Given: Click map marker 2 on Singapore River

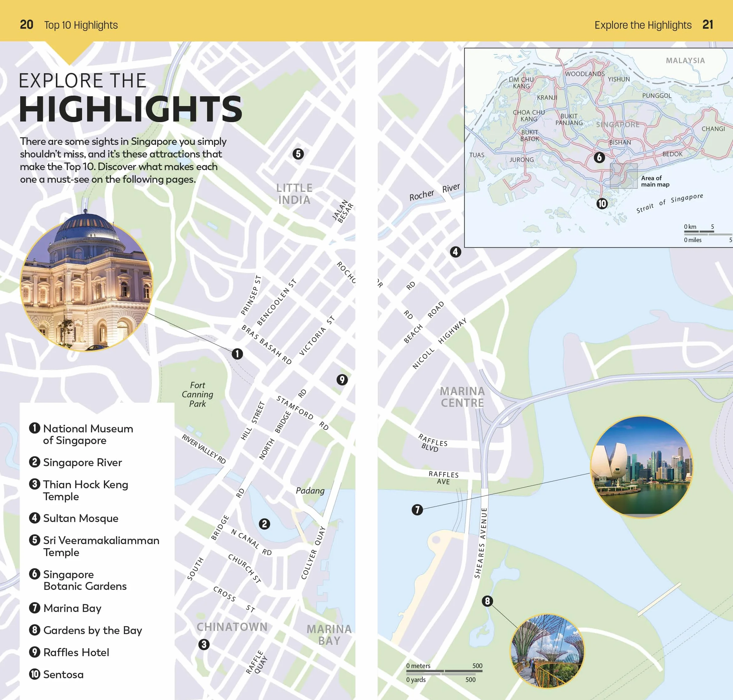Looking at the screenshot, I should click(265, 524).
